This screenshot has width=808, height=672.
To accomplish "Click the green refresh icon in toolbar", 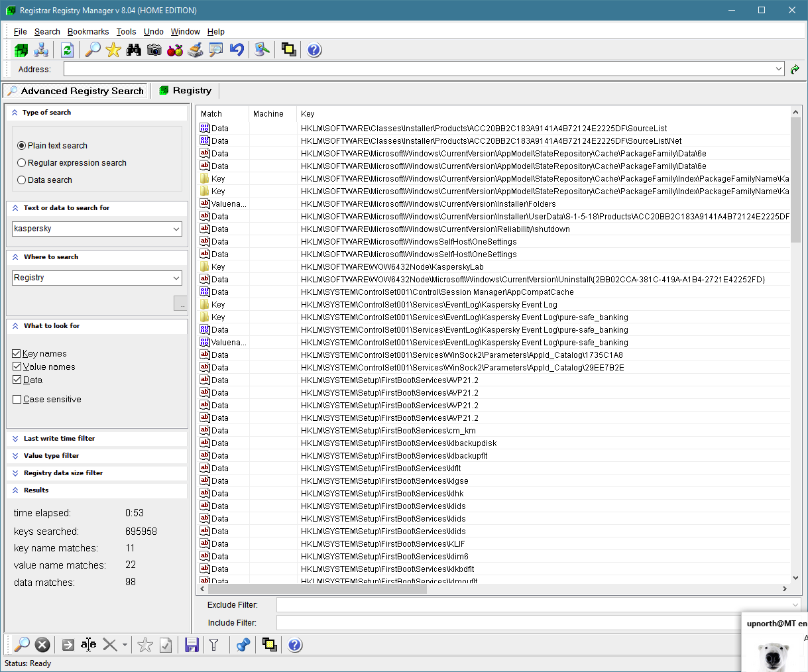I will click(67, 50).
